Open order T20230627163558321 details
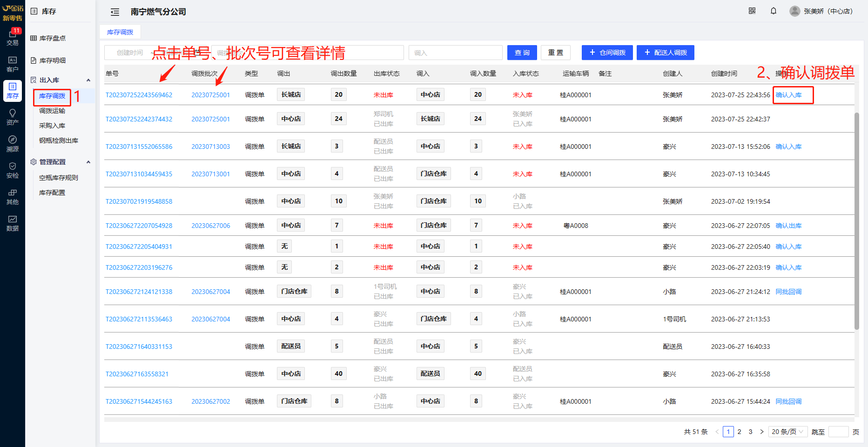Viewport: 868px width, 447px height. 137,374
